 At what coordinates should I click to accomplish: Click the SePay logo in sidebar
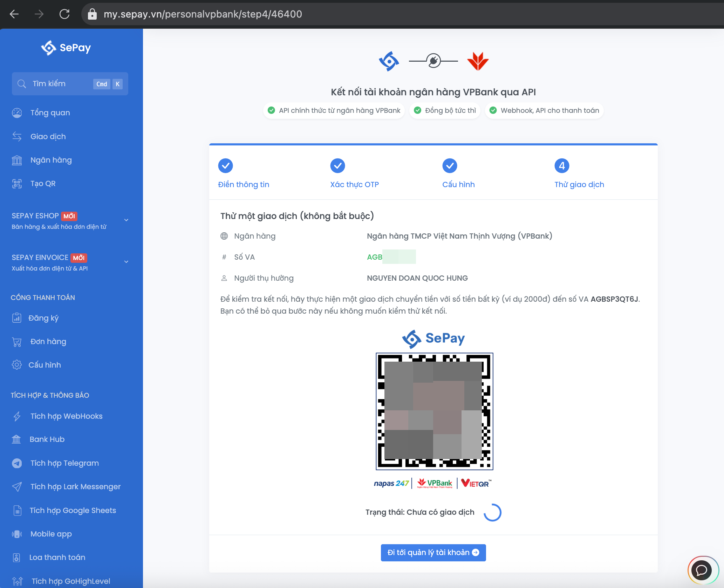point(66,48)
